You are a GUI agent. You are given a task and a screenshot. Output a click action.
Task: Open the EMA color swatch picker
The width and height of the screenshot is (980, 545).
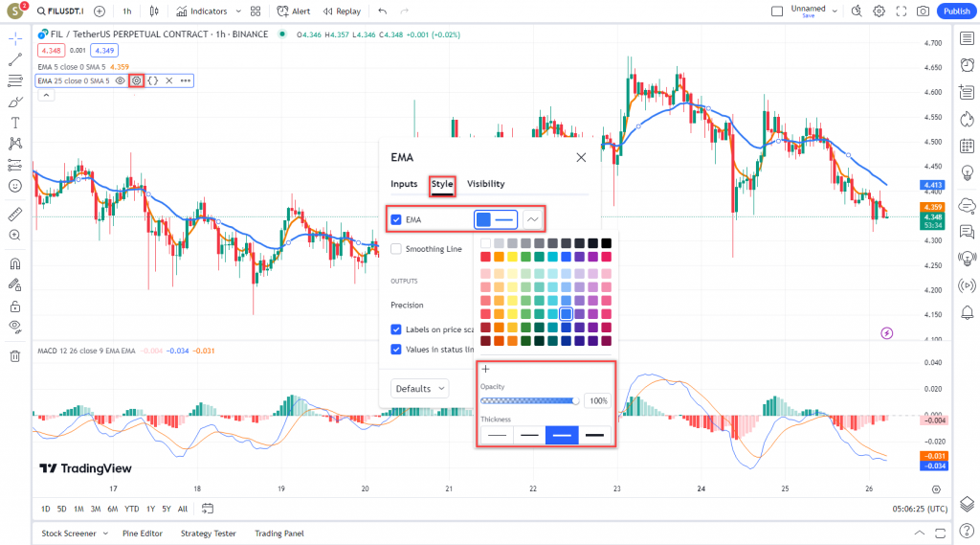click(496, 219)
